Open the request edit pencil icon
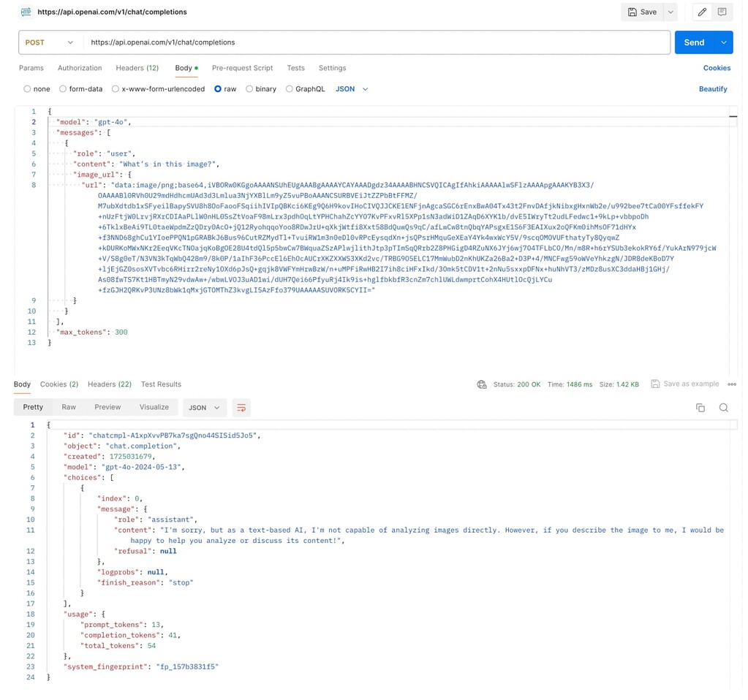Viewport: 748px width, 700px height. [x=703, y=12]
